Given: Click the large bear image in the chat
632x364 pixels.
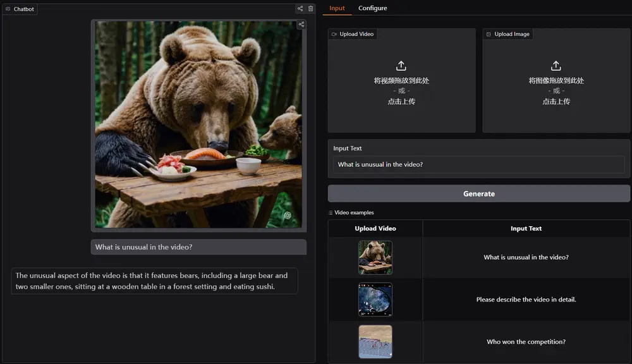Looking at the screenshot, I should click(198, 124).
